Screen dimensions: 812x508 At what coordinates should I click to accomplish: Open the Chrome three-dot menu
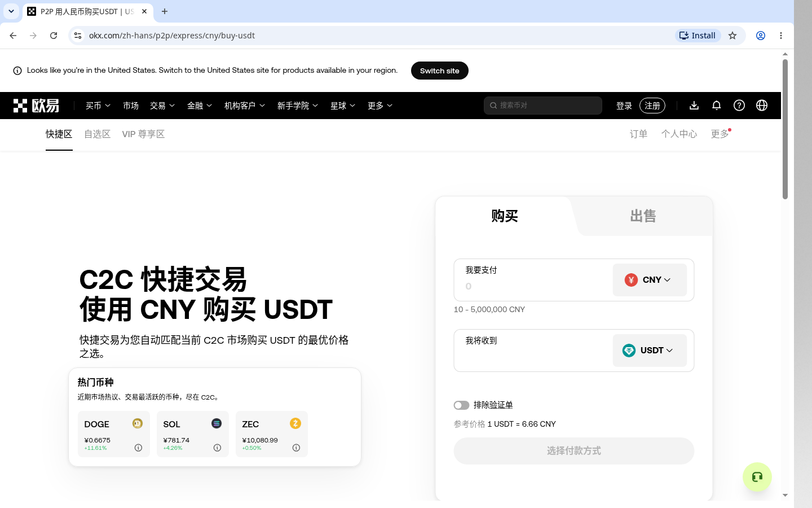(x=781, y=36)
